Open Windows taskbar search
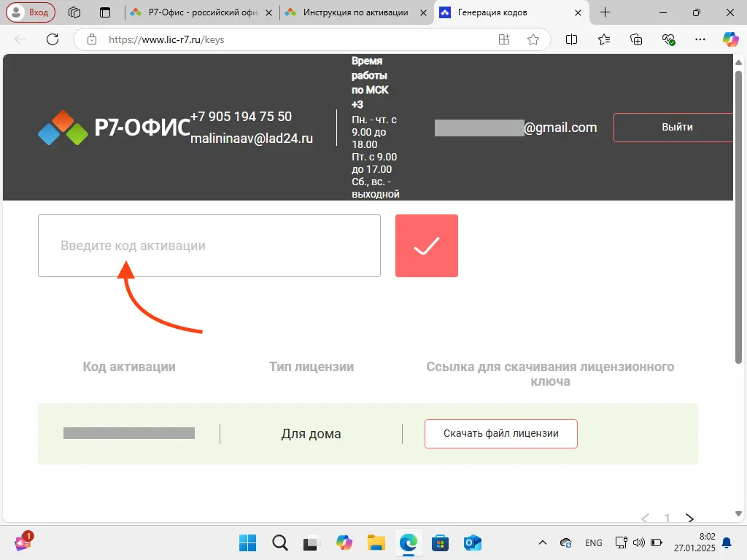The image size is (747, 560). 279,542
